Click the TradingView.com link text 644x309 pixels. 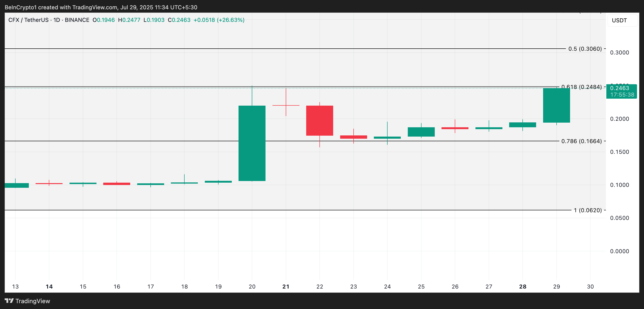click(x=94, y=7)
